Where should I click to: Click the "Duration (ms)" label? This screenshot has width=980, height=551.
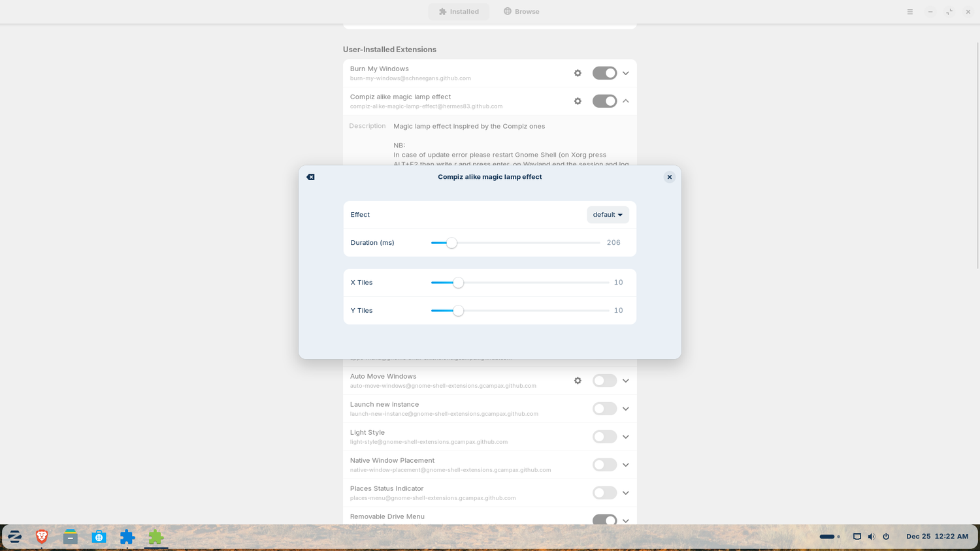372,243
